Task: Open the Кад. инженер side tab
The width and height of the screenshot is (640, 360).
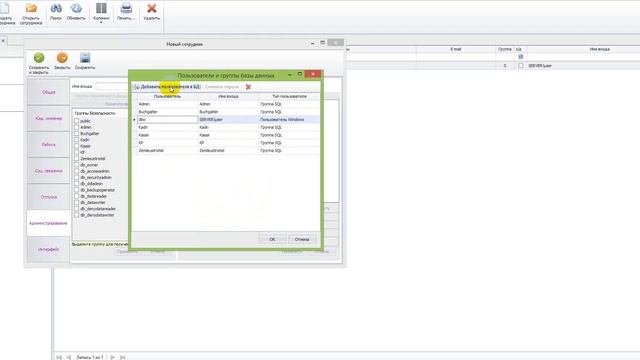Action: 48,118
